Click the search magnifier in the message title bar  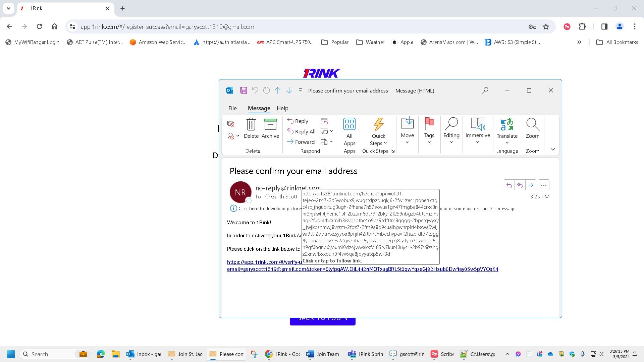coord(485,90)
